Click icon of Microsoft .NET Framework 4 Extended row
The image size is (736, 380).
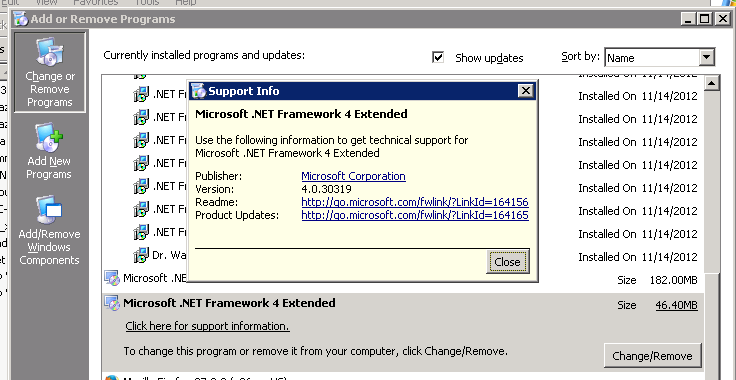(112, 303)
